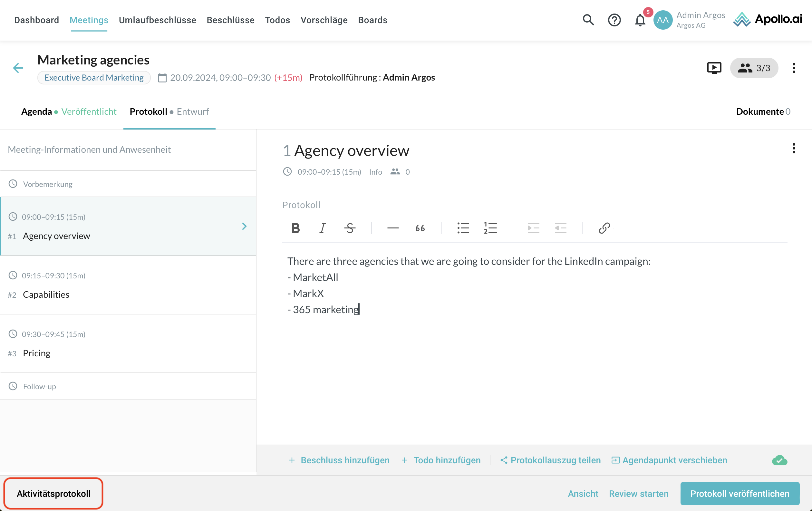Open meeting options three-dot menu
The width and height of the screenshot is (812, 511).
point(794,68)
